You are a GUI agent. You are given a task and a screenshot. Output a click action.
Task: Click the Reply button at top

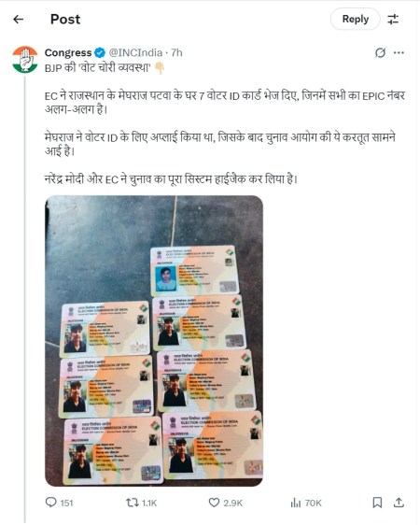coord(355,19)
